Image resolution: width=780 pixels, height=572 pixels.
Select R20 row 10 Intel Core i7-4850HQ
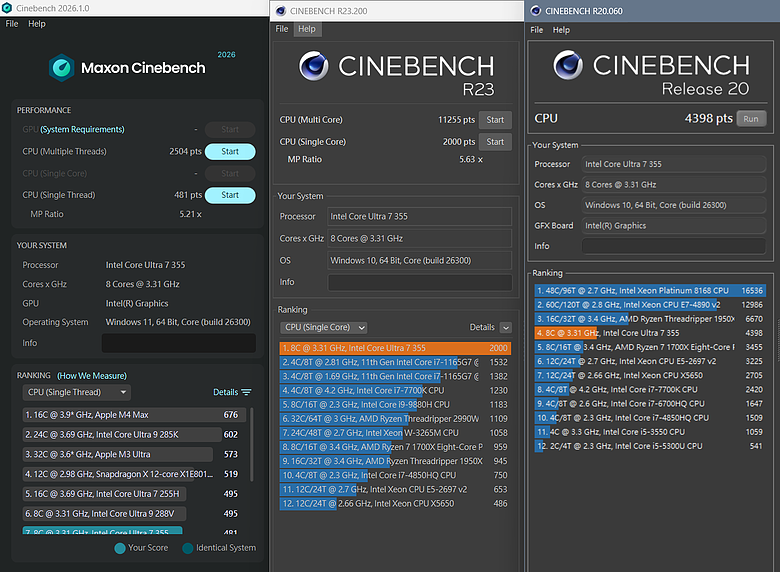[x=650, y=418]
